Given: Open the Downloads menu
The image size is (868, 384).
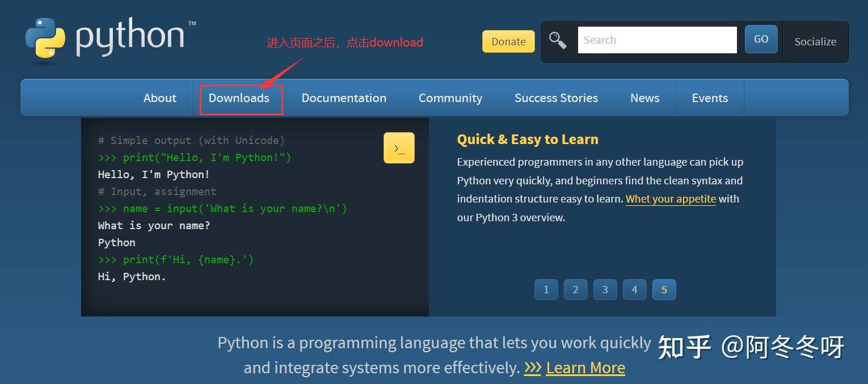Looking at the screenshot, I should [239, 98].
